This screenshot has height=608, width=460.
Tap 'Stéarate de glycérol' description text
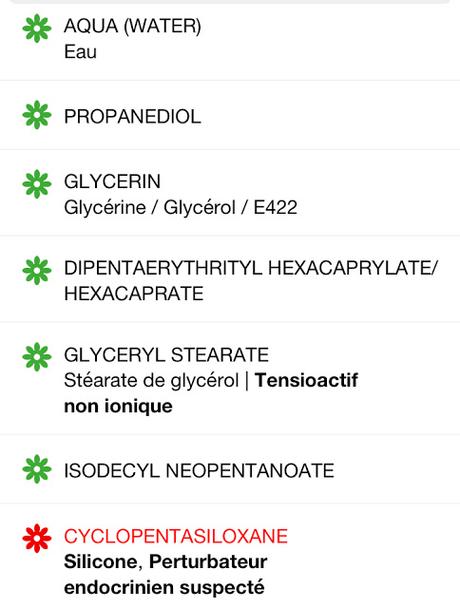click(151, 380)
